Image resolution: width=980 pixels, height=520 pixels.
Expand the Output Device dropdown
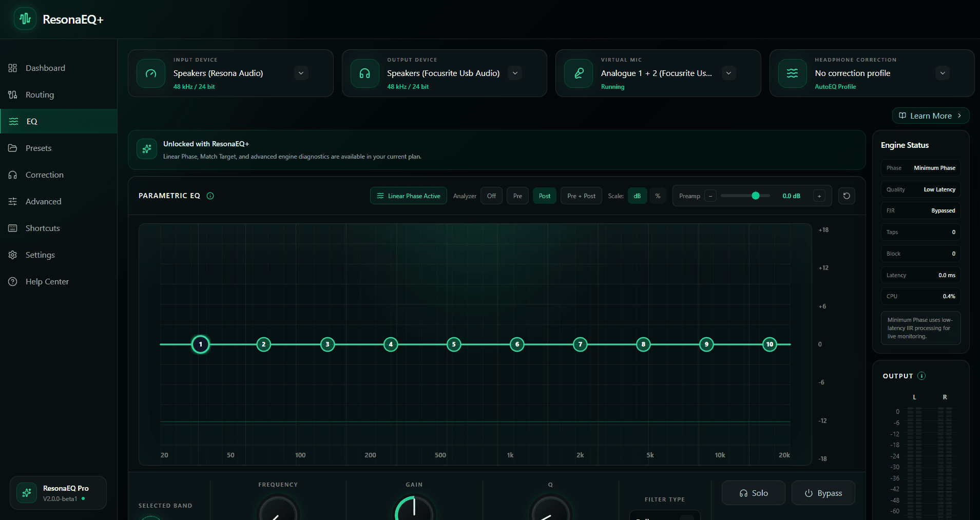point(515,73)
